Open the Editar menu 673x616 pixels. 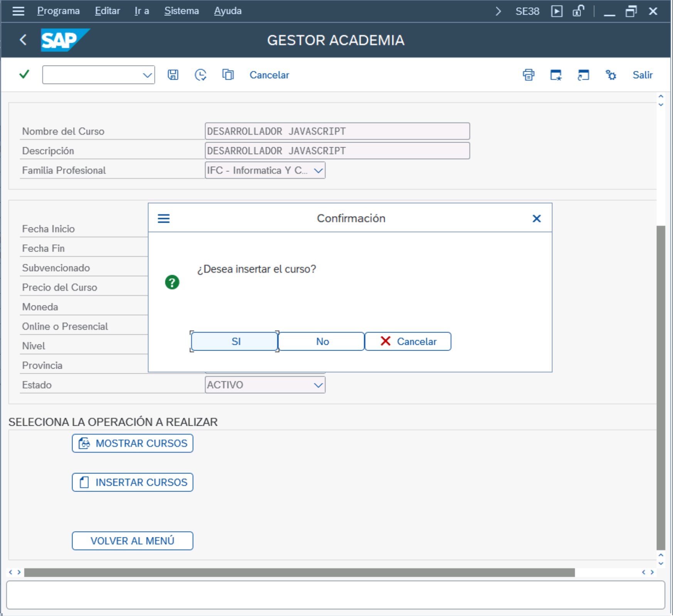point(107,11)
